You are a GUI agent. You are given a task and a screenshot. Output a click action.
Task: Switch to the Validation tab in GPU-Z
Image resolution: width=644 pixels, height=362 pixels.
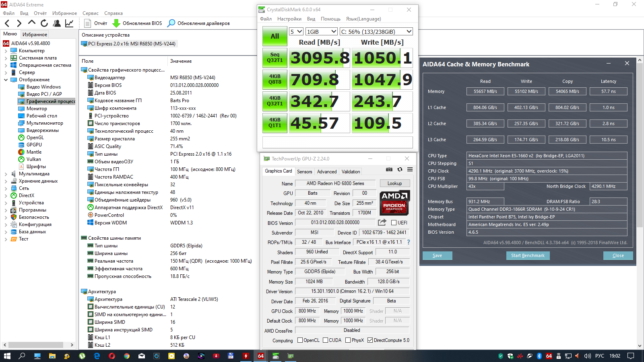pyautogui.click(x=351, y=172)
